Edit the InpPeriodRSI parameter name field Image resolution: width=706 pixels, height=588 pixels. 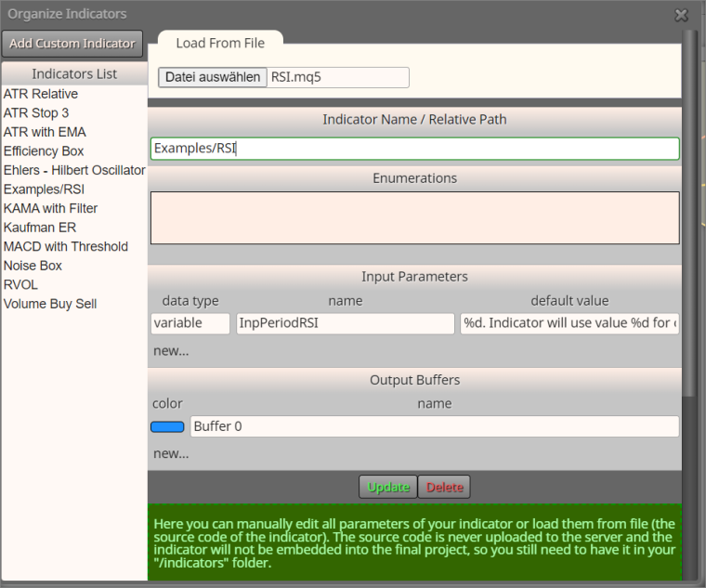coord(345,323)
